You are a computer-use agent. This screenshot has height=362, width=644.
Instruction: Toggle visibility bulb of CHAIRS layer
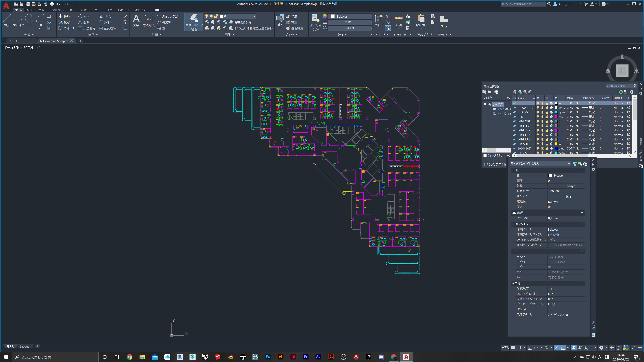[538, 112]
